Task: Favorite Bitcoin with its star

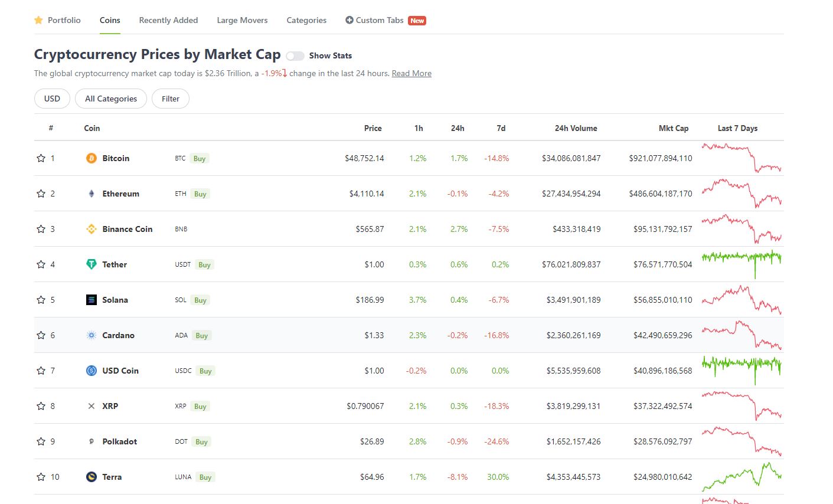Action: (x=41, y=158)
